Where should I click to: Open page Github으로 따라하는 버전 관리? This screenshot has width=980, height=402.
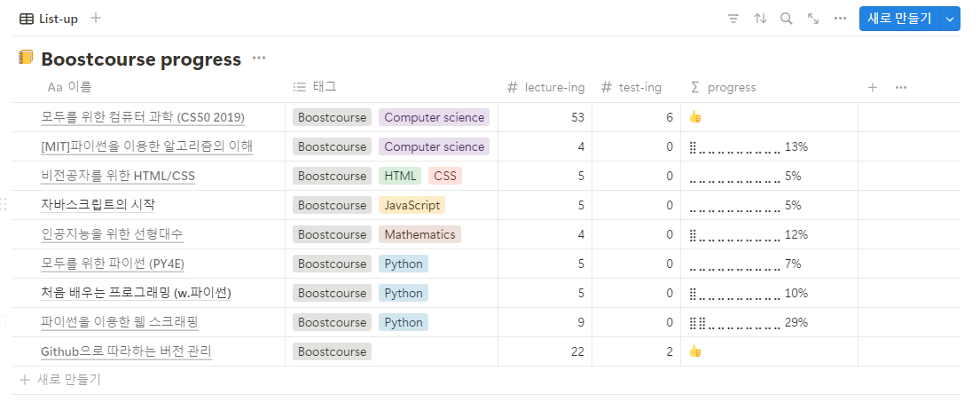pyautogui.click(x=126, y=352)
